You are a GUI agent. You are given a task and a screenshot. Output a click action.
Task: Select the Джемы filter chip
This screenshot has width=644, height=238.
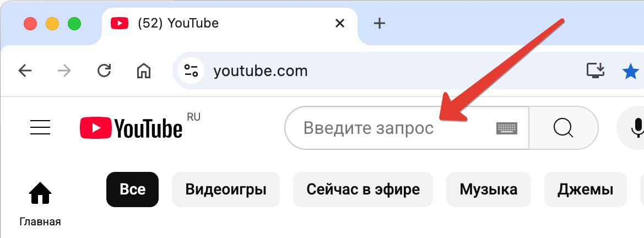585,190
